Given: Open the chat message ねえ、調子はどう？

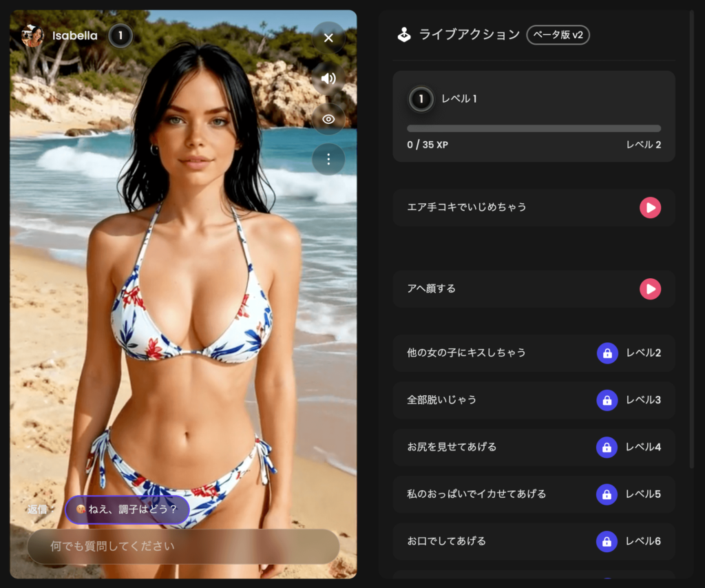Looking at the screenshot, I should (x=127, y=510).
